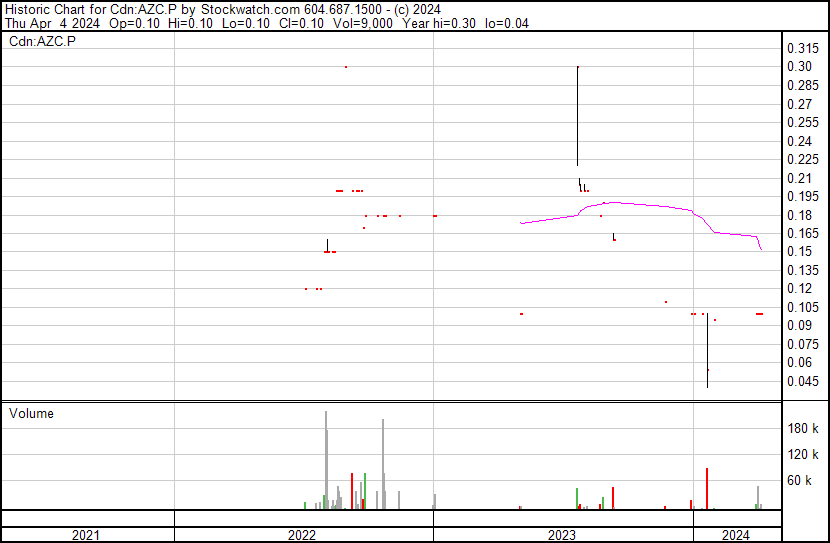
Task: Click the 'Cdn:AZC.P' symbol label in chart
Action: click(42, 41)
